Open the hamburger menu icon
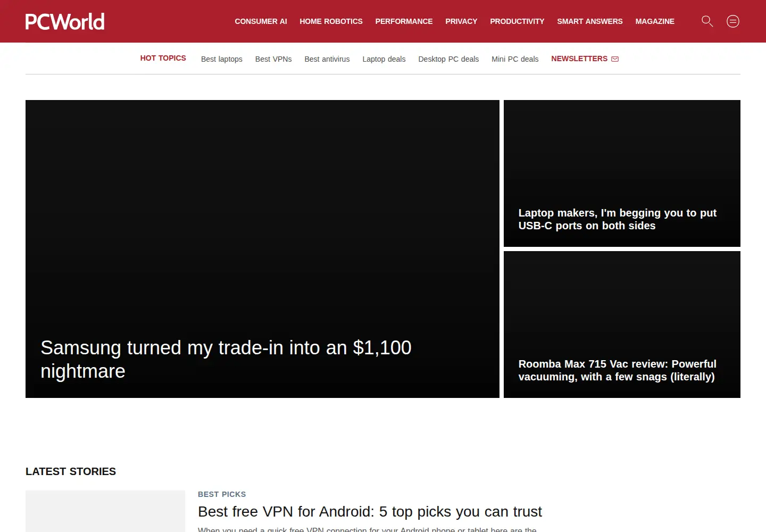The width and height of the screenshot is (766, 532). pos(733,21)
